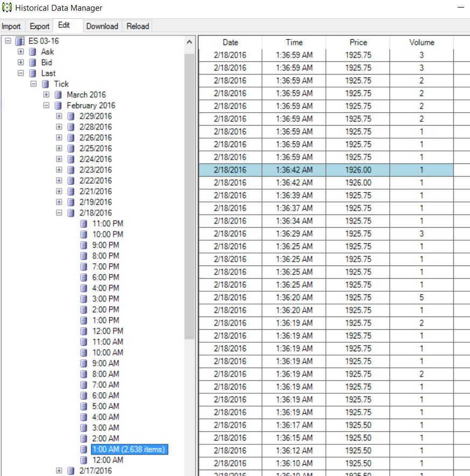Image resolution: width=470 pixels, height=476 pixels.
Task: Expand the 2/29/2016 node
Action: point(59,116)
